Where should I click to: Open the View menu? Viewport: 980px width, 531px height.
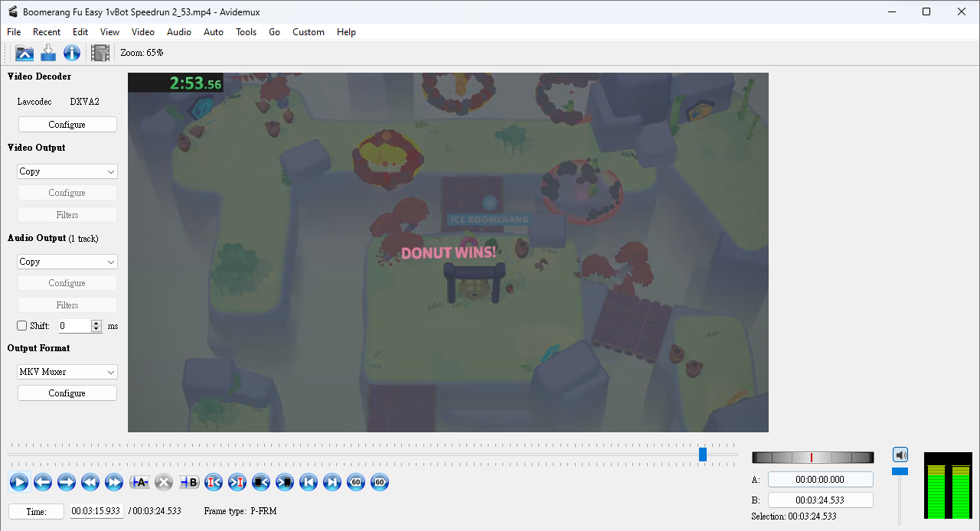110,32
